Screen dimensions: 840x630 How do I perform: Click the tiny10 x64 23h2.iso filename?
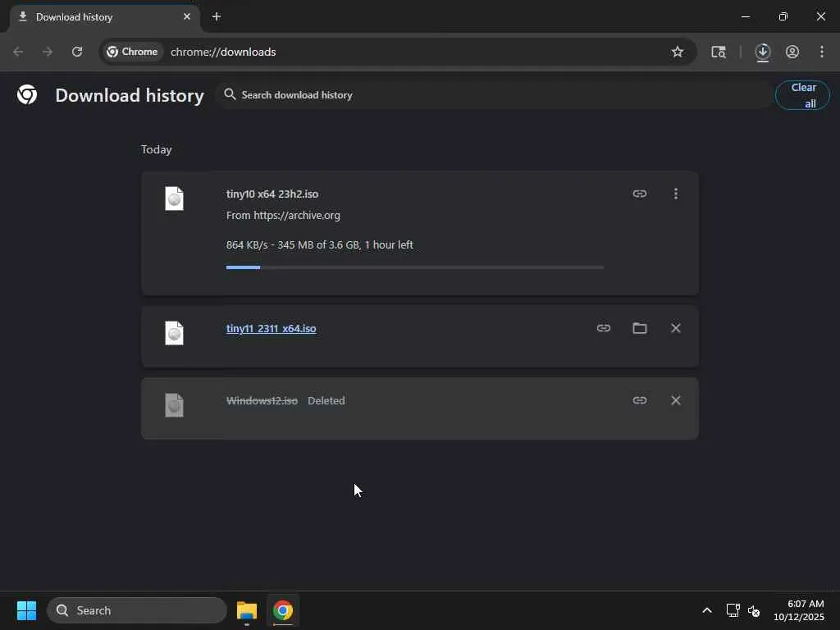[272, 194]
